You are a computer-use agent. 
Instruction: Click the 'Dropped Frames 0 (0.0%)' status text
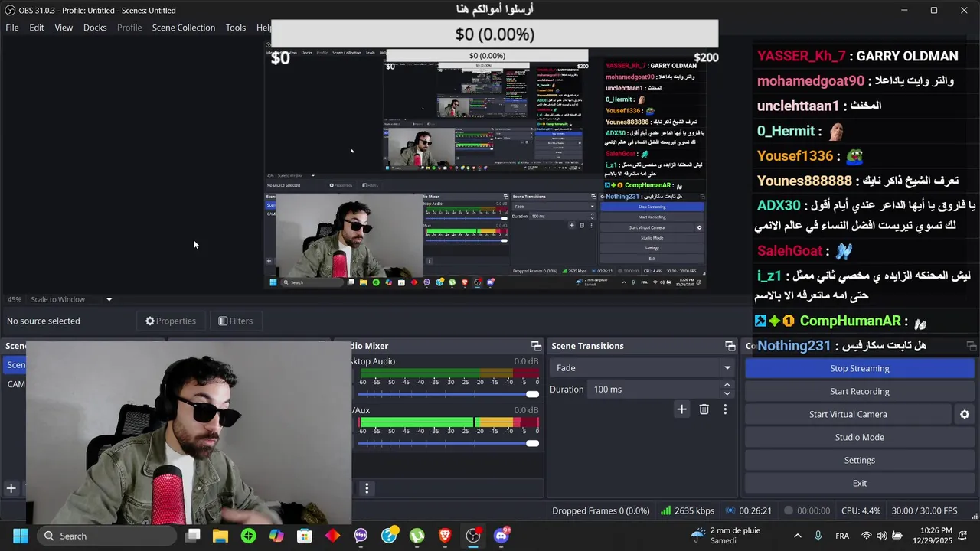600,510
